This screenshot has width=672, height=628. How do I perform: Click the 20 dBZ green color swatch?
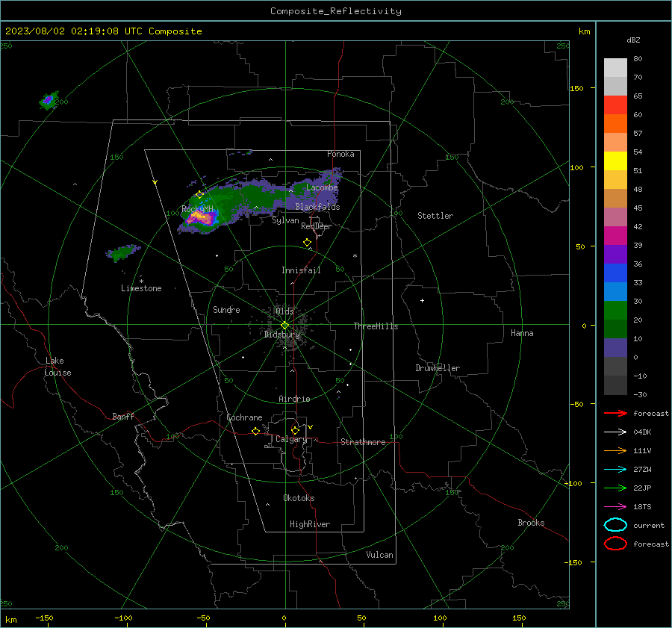(x=615, y=329)
